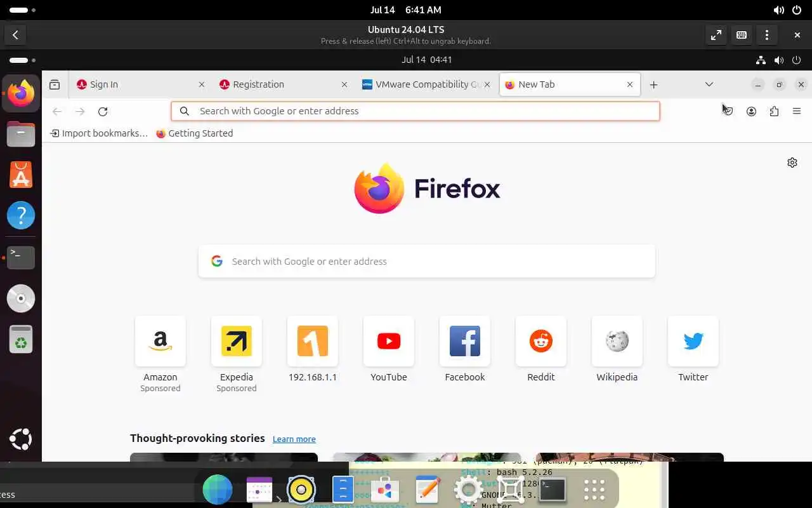Open the yellow speaker music app in dock

[x=301, y=490]
